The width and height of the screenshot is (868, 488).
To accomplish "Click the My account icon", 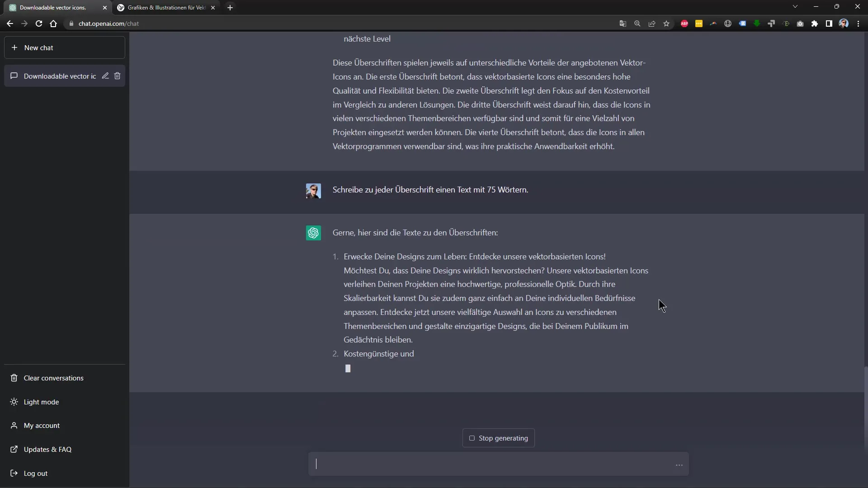I will tap(14, 426).
